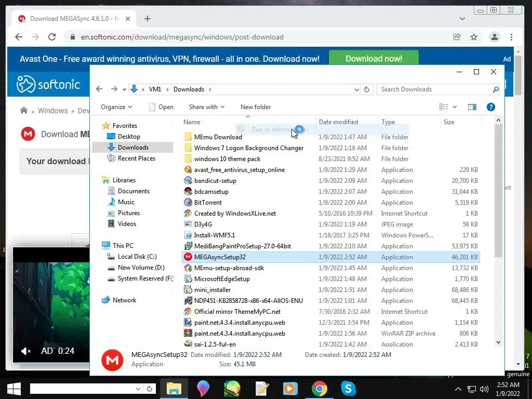
Task: Select BitTorrent installer icon
Action: pos(188,202)
